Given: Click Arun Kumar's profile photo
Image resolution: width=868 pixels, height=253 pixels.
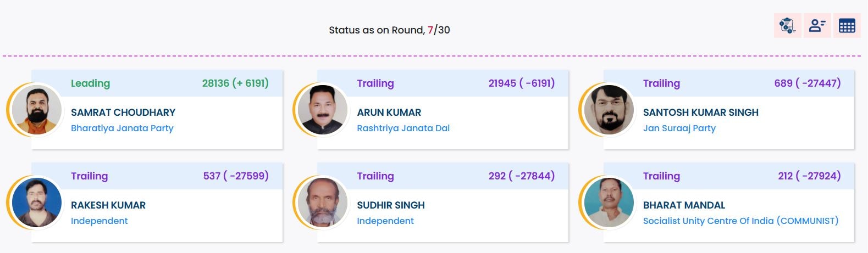Looking at the screenshot, I should (323, 110).
